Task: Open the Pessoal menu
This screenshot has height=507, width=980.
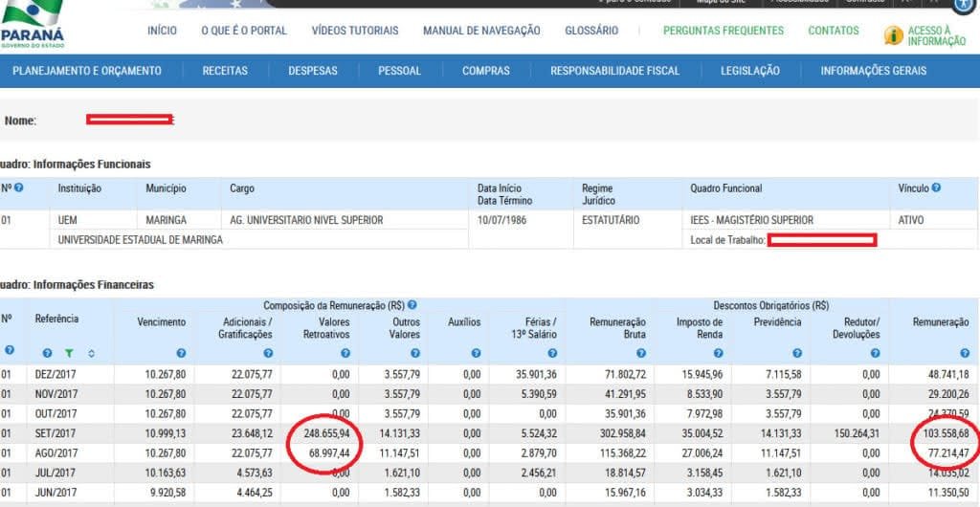Action: point(399,71)
